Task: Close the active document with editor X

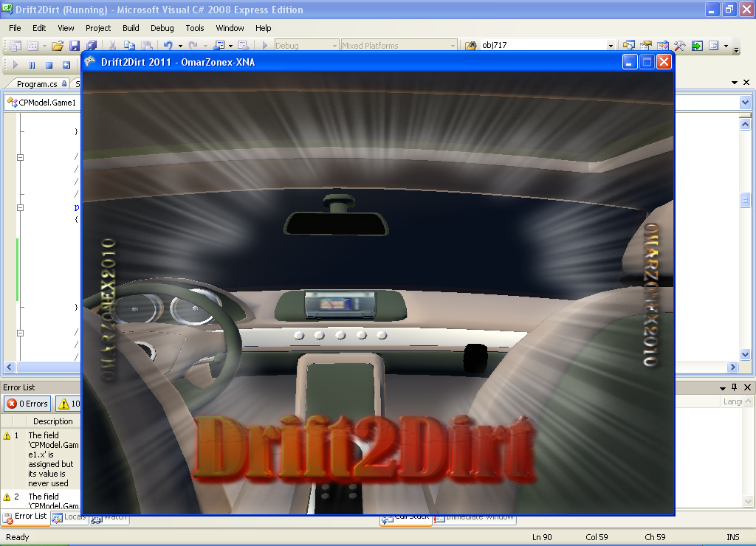Action: click(x=746, y=83)
